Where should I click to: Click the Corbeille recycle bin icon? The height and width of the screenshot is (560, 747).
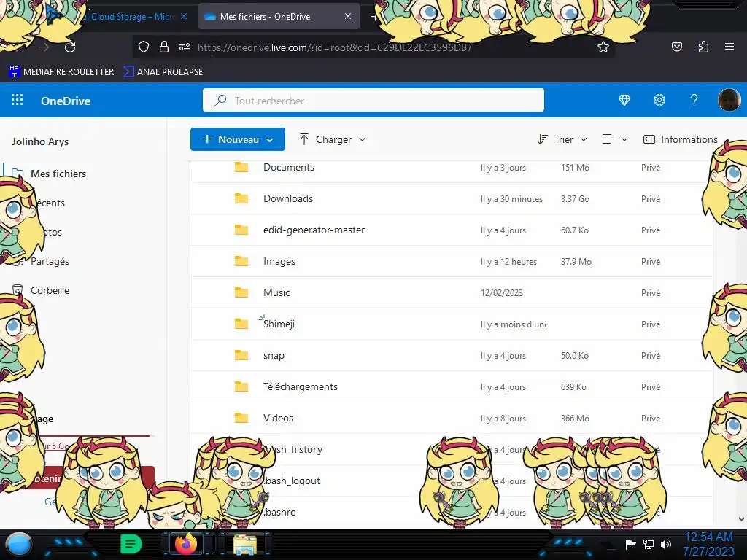point(18,290)
